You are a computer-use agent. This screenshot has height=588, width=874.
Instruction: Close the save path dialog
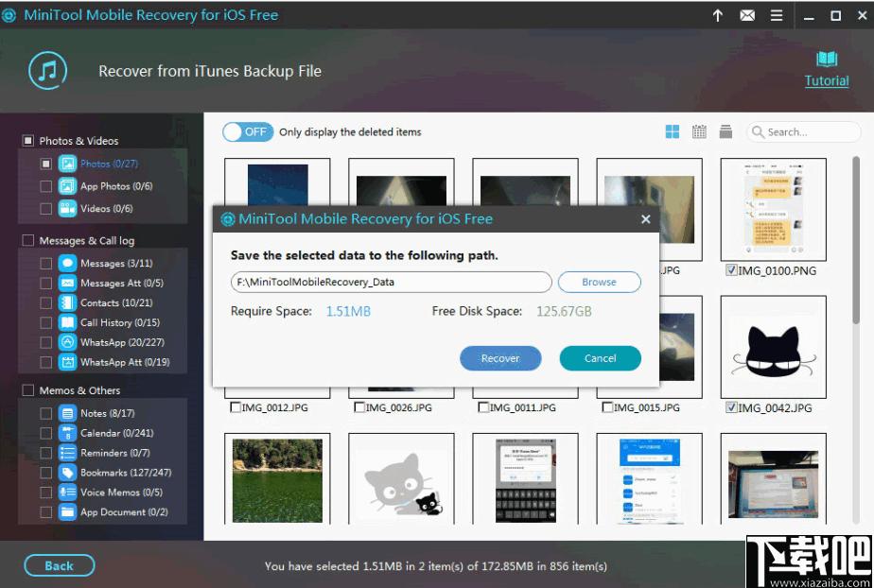(x=645, y=219)
